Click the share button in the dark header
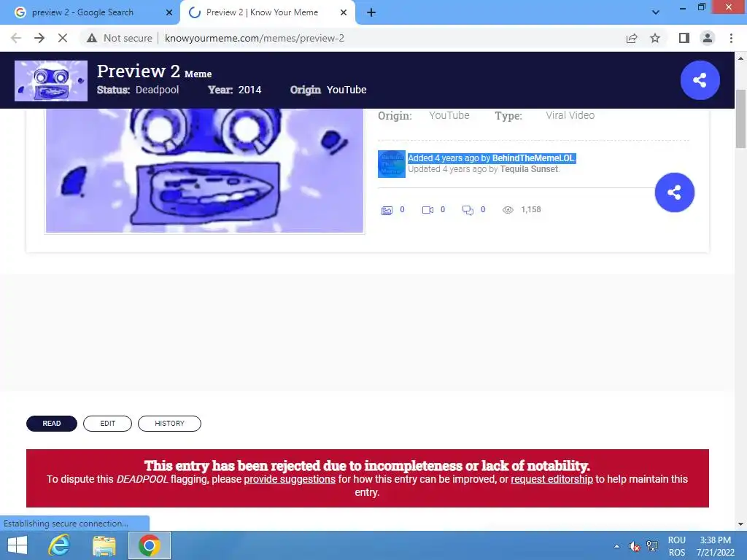Screen dimensions: 747x560 pyautogui.click(x=700, y=80)
